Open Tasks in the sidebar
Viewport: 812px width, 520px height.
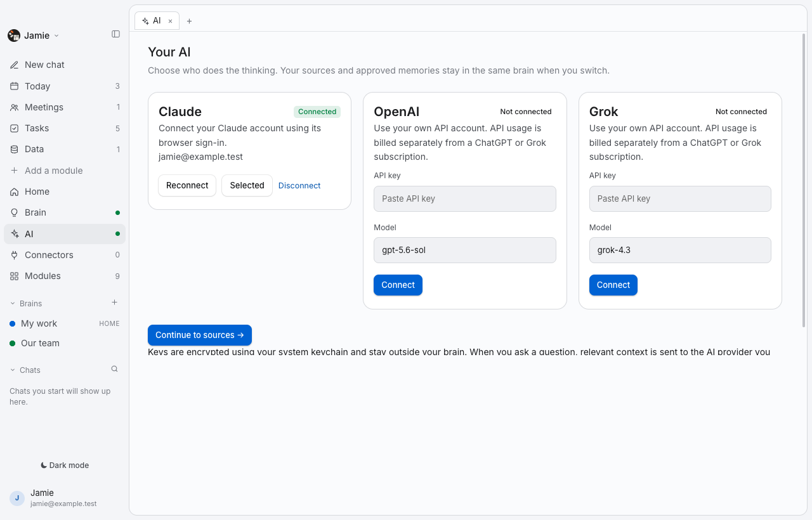point(65,128)
